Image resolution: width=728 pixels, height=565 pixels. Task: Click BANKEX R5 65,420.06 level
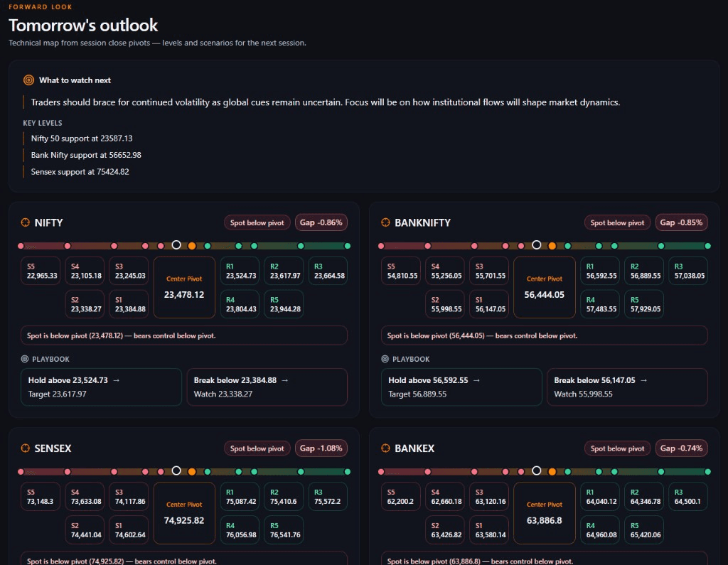click(x=644, y=529)
